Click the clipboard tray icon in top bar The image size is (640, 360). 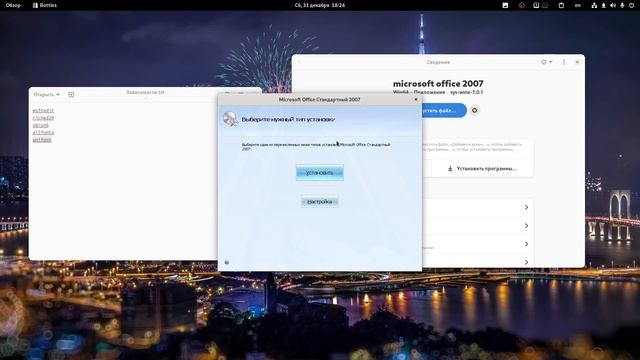(x=561, y=5)
